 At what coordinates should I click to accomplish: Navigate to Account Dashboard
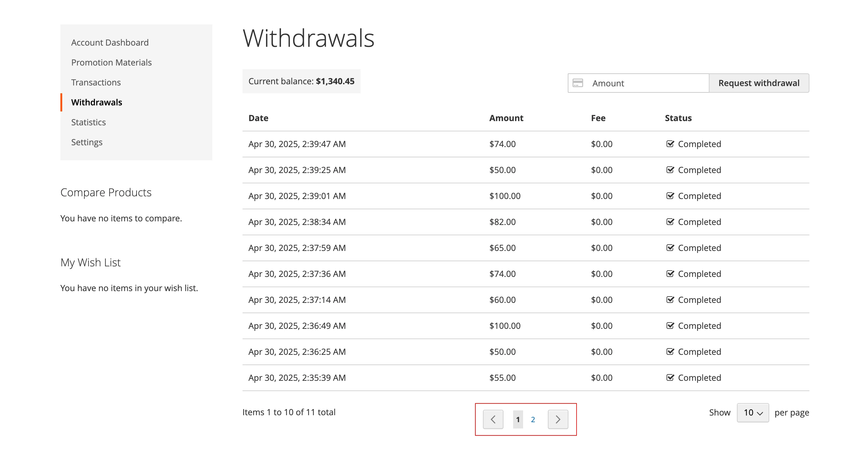pos(110,42)
